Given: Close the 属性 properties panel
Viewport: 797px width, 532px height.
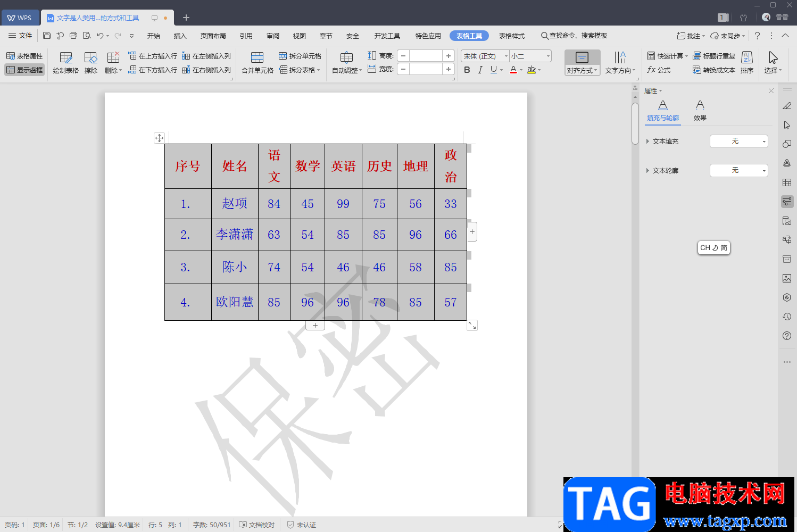Looking at the screenshot, I should 771,91.
